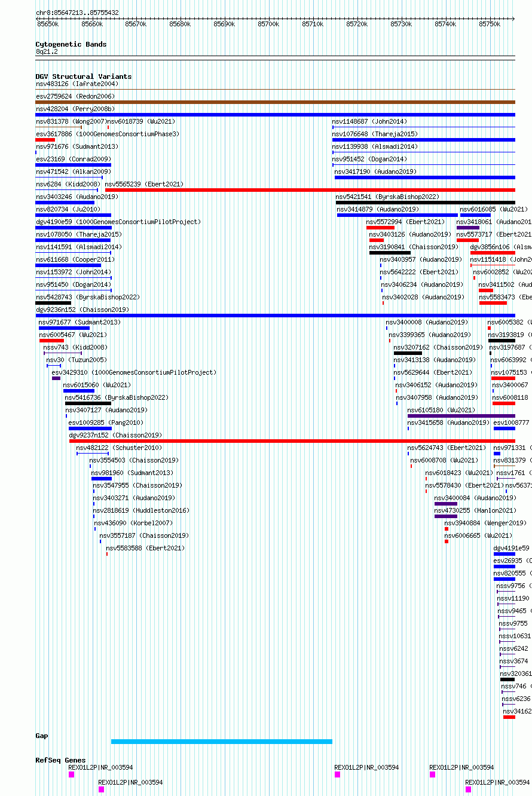Select the Cytogenetic Bands track title
532x796 pixels.
pos(71,44)
